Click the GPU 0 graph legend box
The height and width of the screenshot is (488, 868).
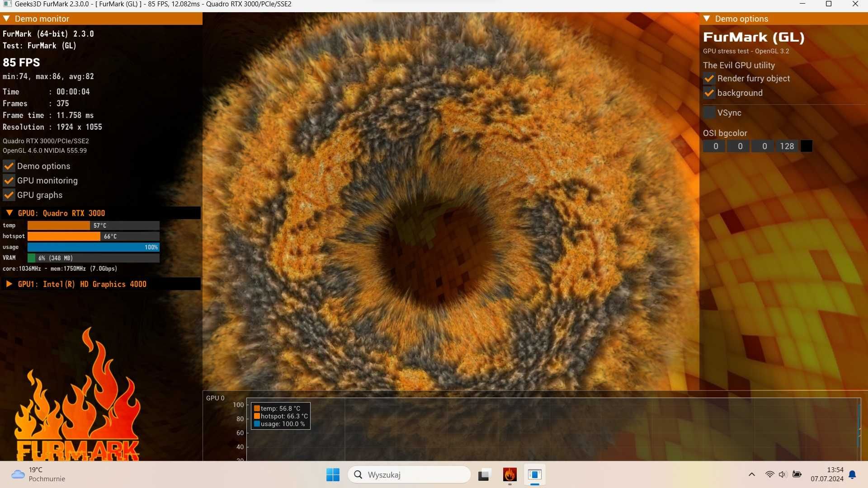point(281,416)
